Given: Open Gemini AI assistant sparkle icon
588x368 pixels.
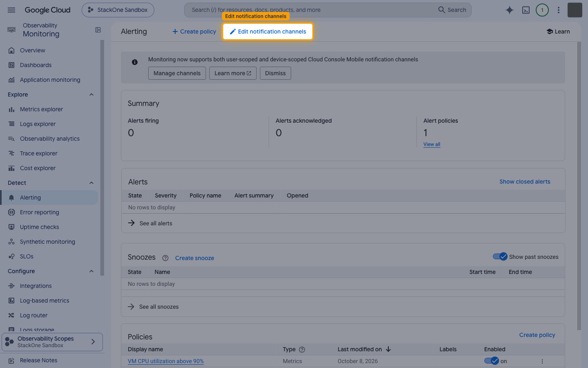Looking at the screenshot, I should (x=509, y=10).
